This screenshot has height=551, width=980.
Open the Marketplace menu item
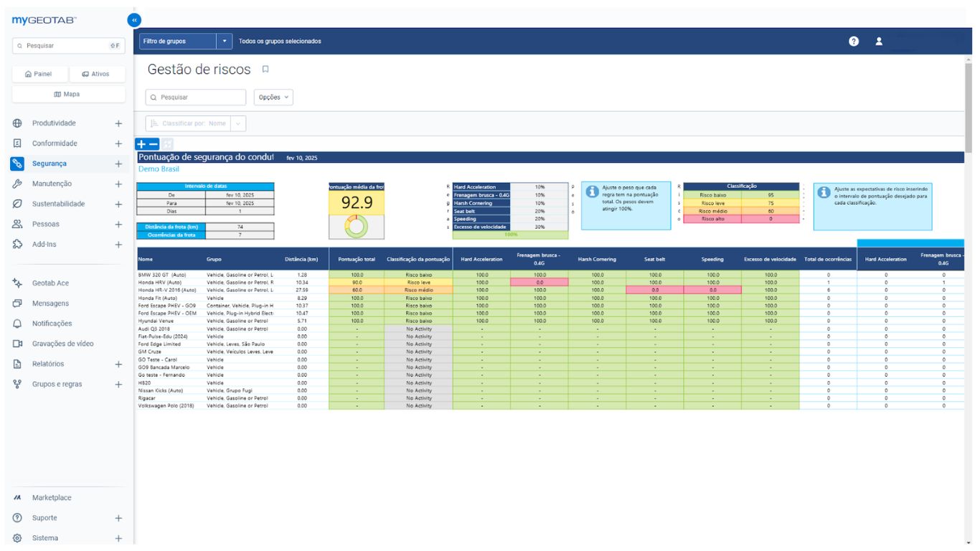pyautogui.click(x=52, y=498)
